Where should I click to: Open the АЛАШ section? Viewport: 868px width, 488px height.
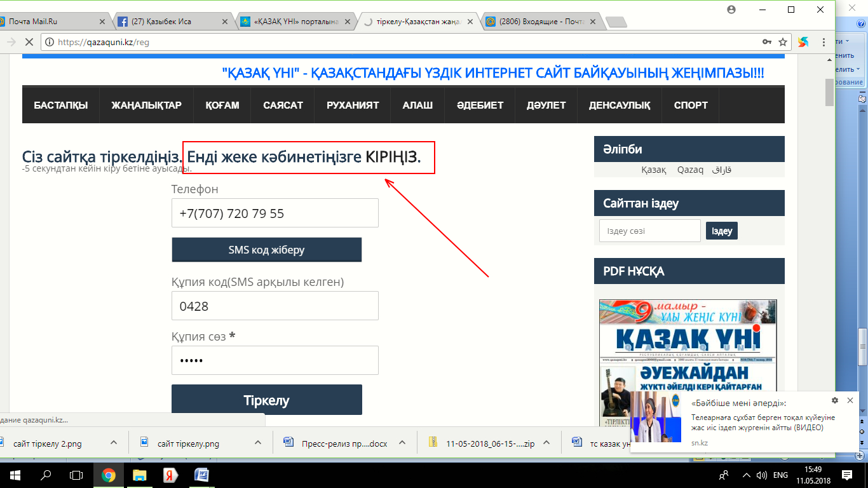click(417, 105)
